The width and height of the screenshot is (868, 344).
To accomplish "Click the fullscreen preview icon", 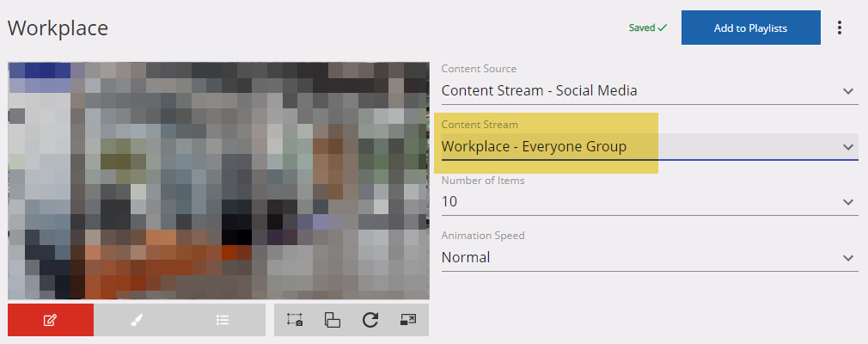I will [408, 320].
